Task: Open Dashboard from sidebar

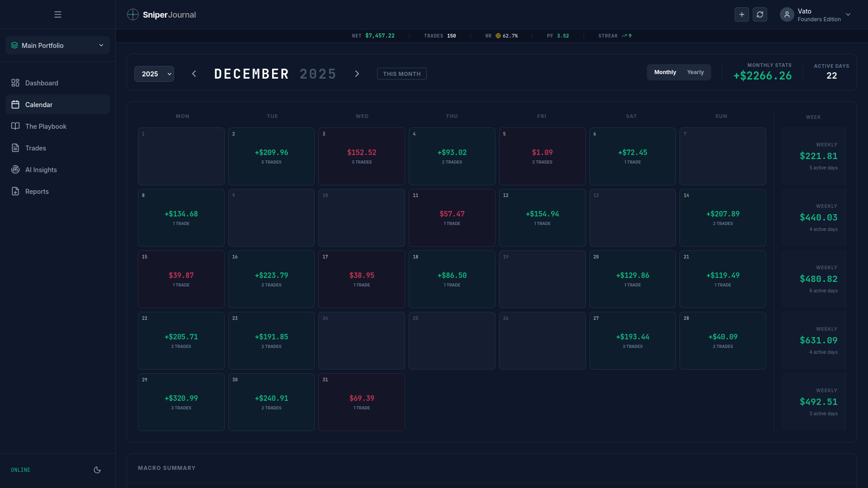Action: 58,83
